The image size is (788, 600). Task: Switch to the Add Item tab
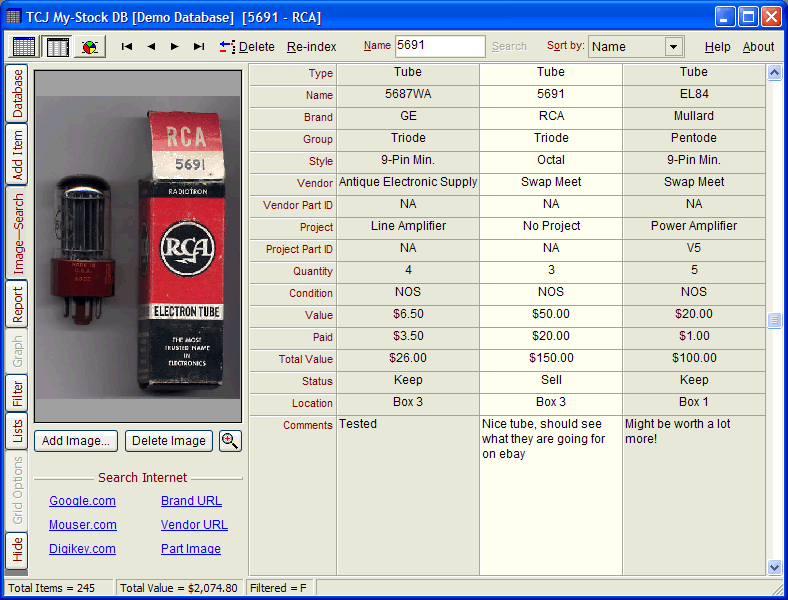[x=18, y=155]
